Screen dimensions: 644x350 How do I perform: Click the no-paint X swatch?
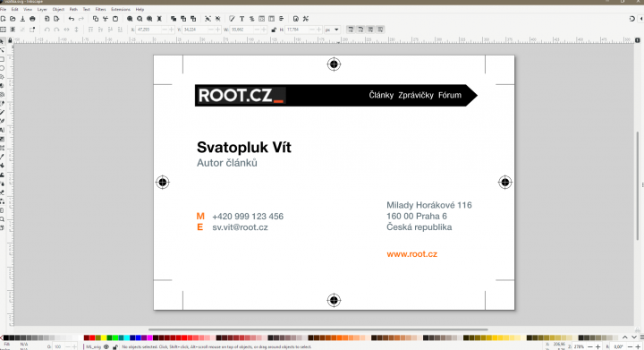pos(2,337)
